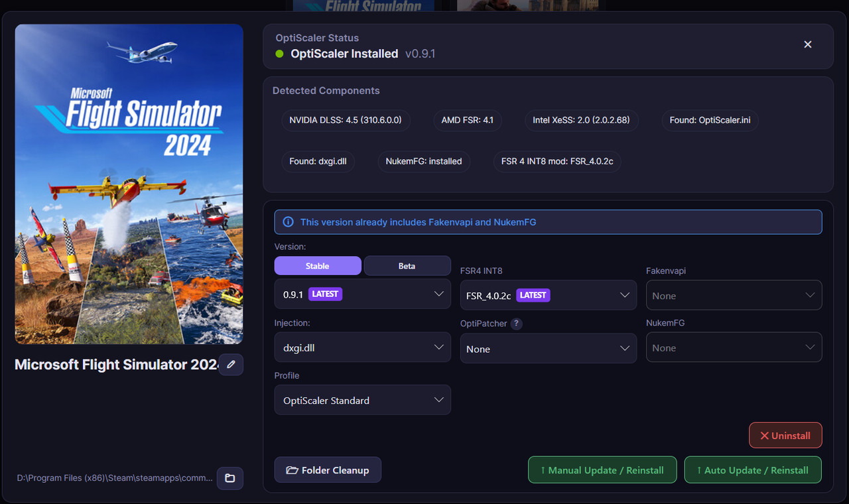Viewport: 849px width, 504px height.
Task: Click the OptiPatcher help question mark icon
Action: point(516,324)
